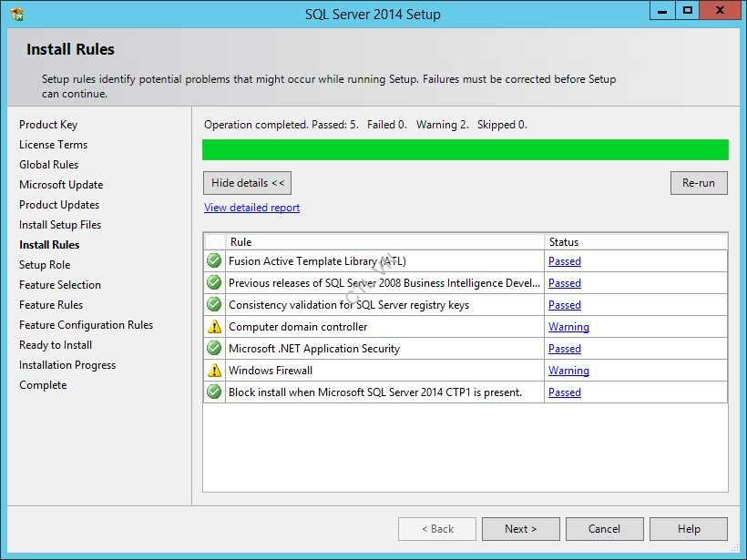Click the check icon beside Block install CTP1 rule
This screenshot has height=560, width=747.
[213, 392]
